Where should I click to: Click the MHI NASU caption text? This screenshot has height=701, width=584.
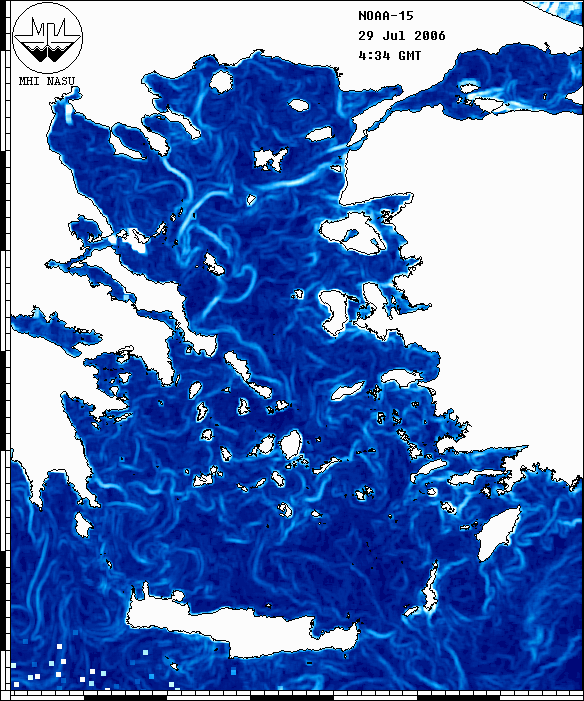[x=47, y=81]
